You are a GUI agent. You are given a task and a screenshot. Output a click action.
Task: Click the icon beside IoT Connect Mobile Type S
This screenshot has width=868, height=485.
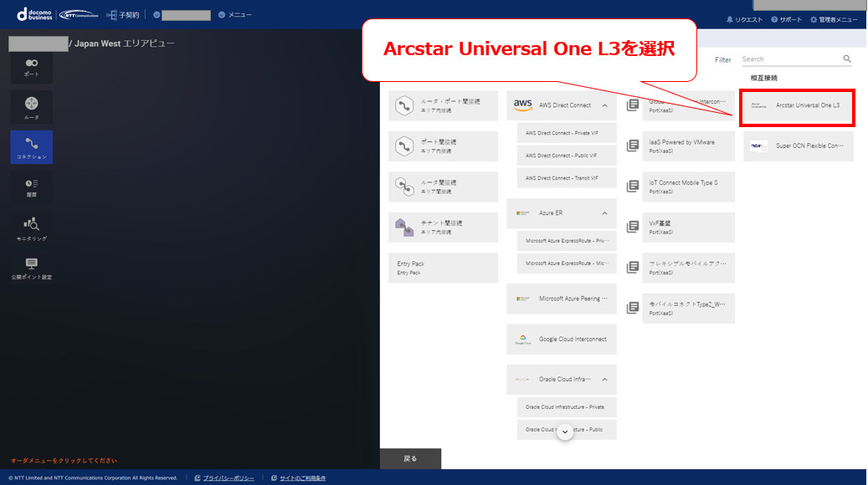click(x=633, y=186)
